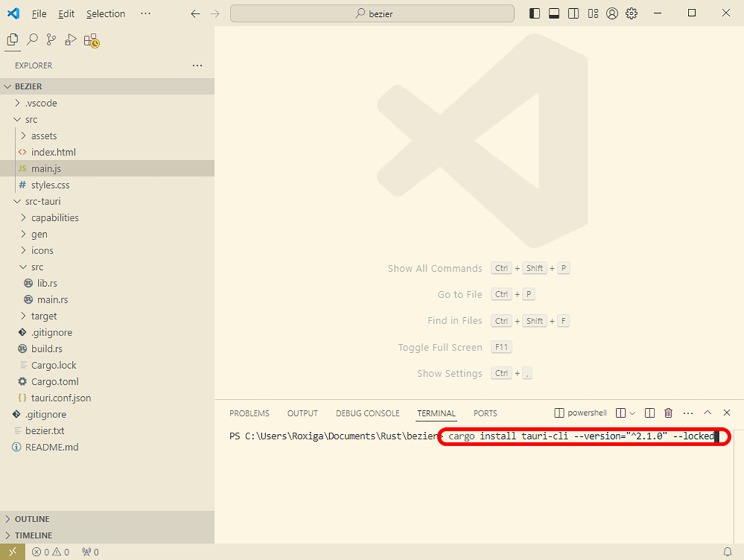The height and width of the screenshot is (560, 744).
Task: Maximize panel size with up chevron
Action: tap(707, 413)
